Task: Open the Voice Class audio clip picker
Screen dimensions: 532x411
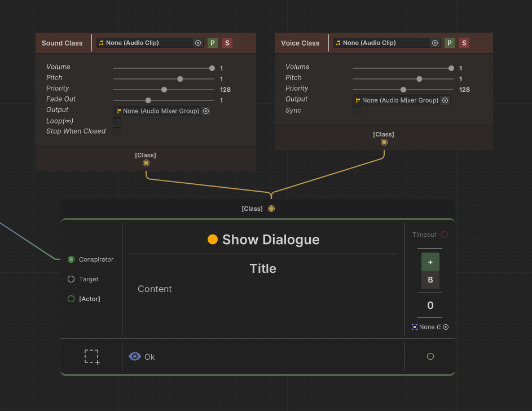Action: click(x=435, y=43)
